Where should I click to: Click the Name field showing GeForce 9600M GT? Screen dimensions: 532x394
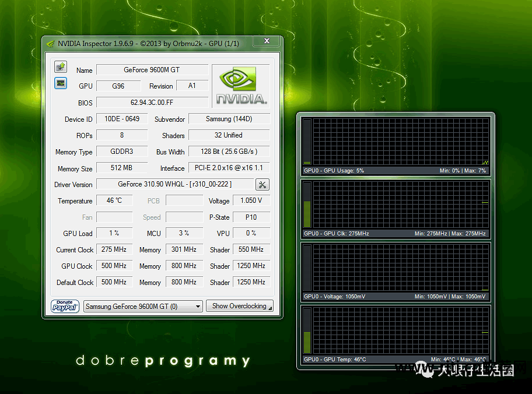click(x=152, y=70)
